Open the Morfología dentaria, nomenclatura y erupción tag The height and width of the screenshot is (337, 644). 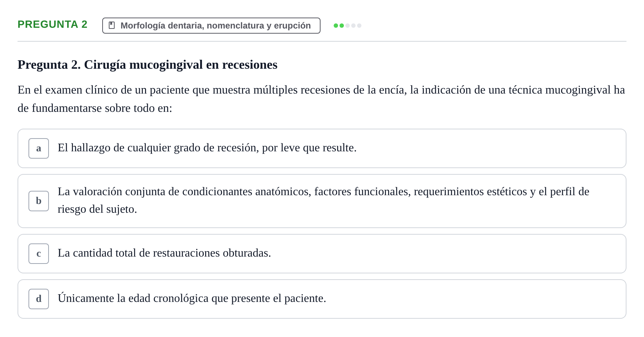[211, 26]
